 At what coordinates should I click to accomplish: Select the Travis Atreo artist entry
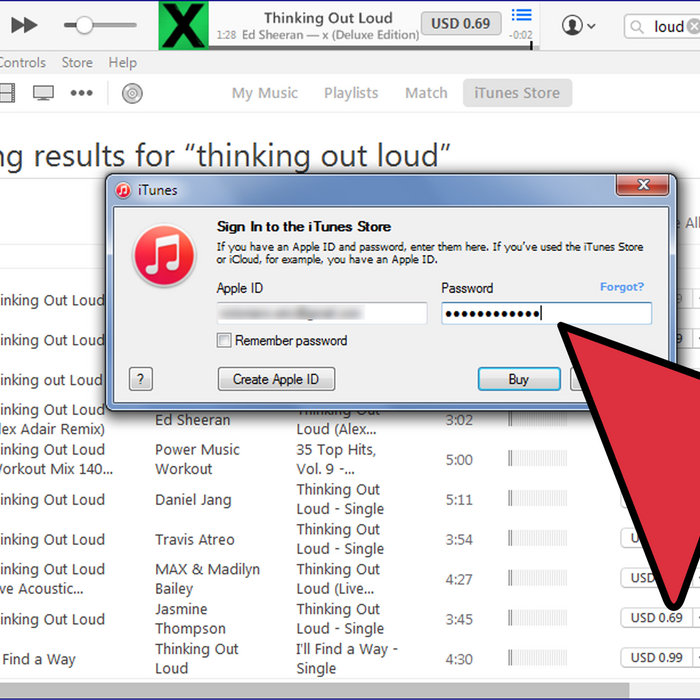click(x=195, y=539)
